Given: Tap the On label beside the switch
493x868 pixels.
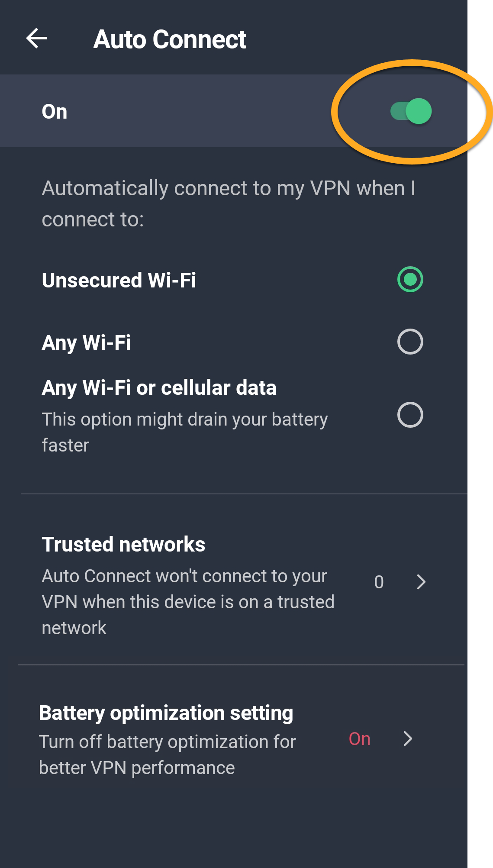Looking at the screenshot, I should pos(55,112).
